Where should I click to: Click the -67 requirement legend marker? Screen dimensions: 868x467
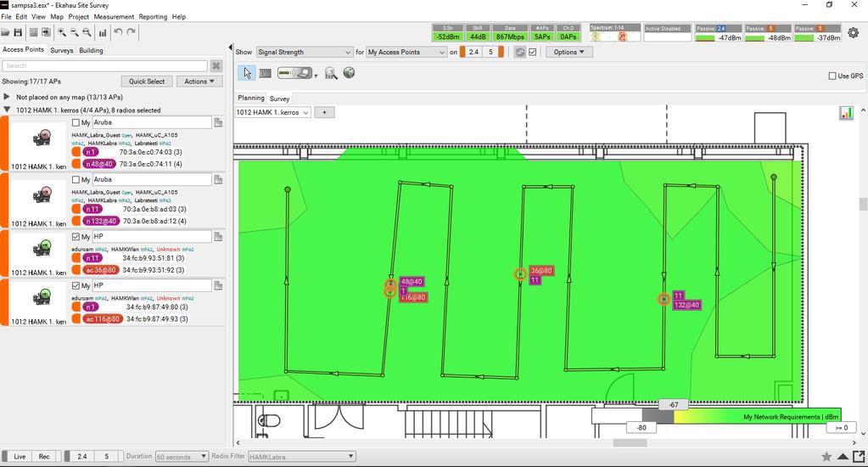point(673,405)
